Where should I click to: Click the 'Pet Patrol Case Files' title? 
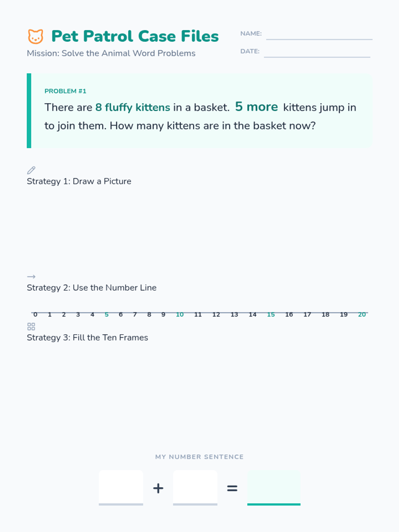(135, 36)
